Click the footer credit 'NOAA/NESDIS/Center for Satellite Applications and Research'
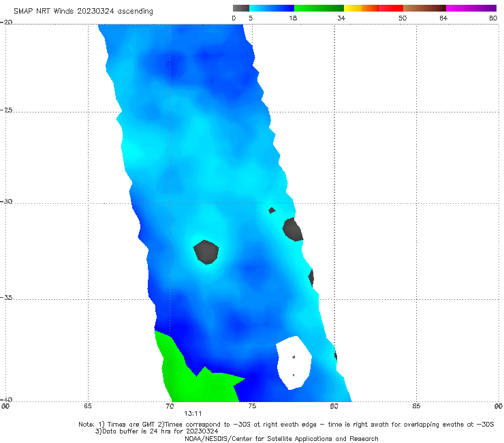The width and height of the screenshot is (504, 443). 281,439
